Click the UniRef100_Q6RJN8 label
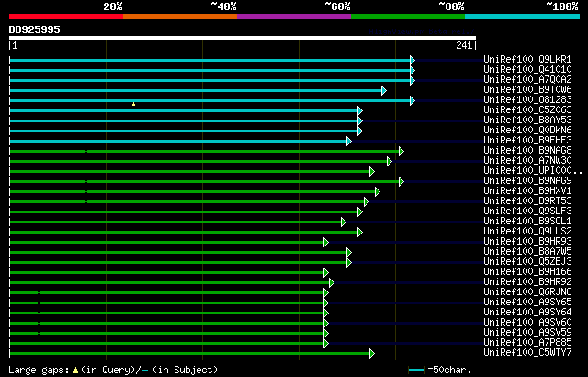This screenshot has width=588, height=377. pos(527,292)
